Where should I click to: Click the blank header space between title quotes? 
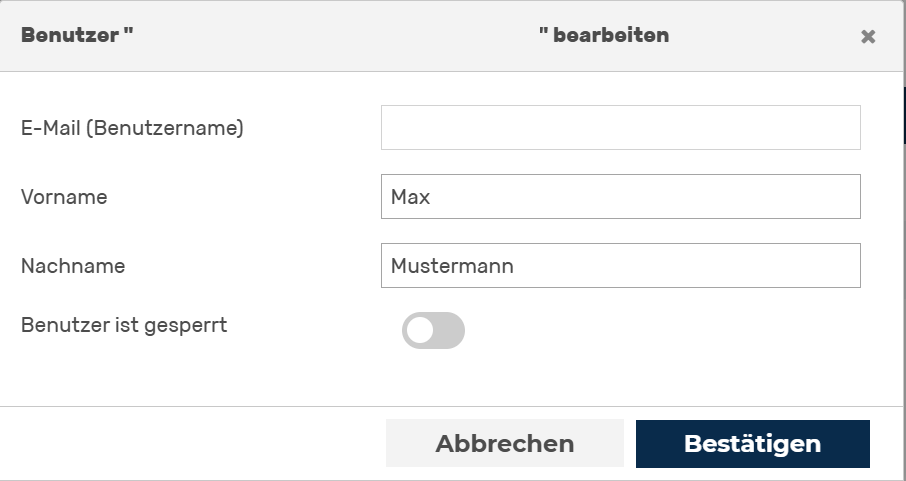pyautogui.click(x=335, y=35)
